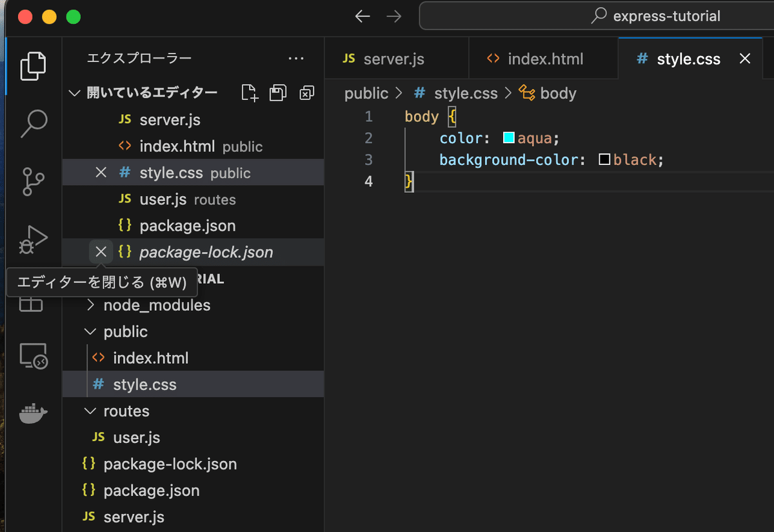Click the Explorer more actions ellipsis
The image size is (774, 532).
click(x=296, y=59)
